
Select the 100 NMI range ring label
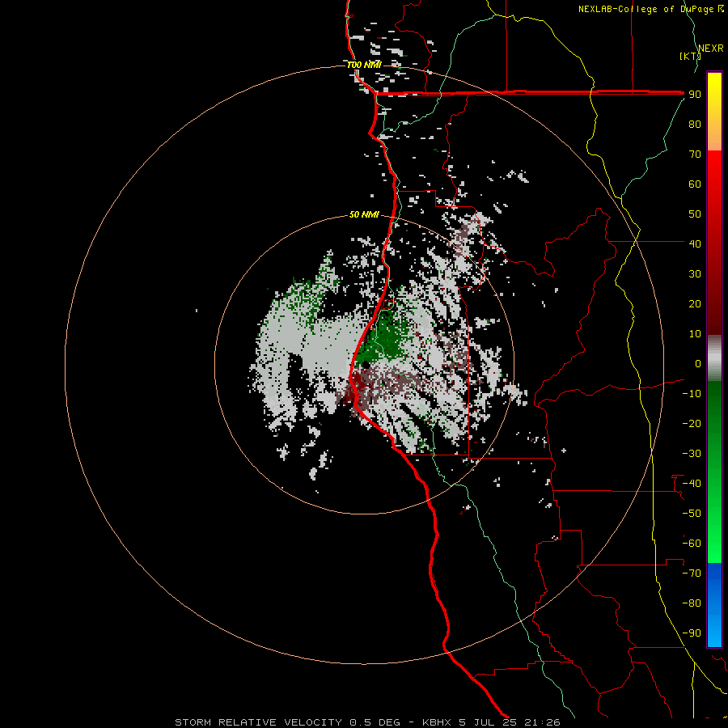point(364,65)
